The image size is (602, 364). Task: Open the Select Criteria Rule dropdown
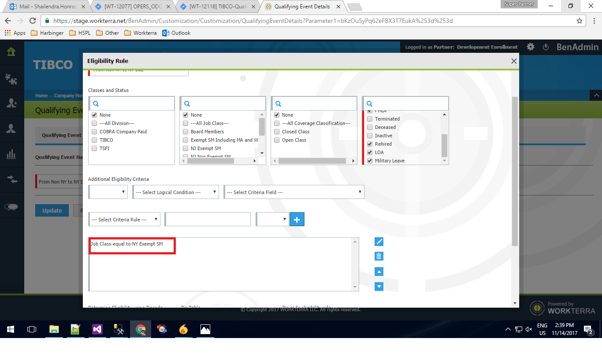pos(125,219)
